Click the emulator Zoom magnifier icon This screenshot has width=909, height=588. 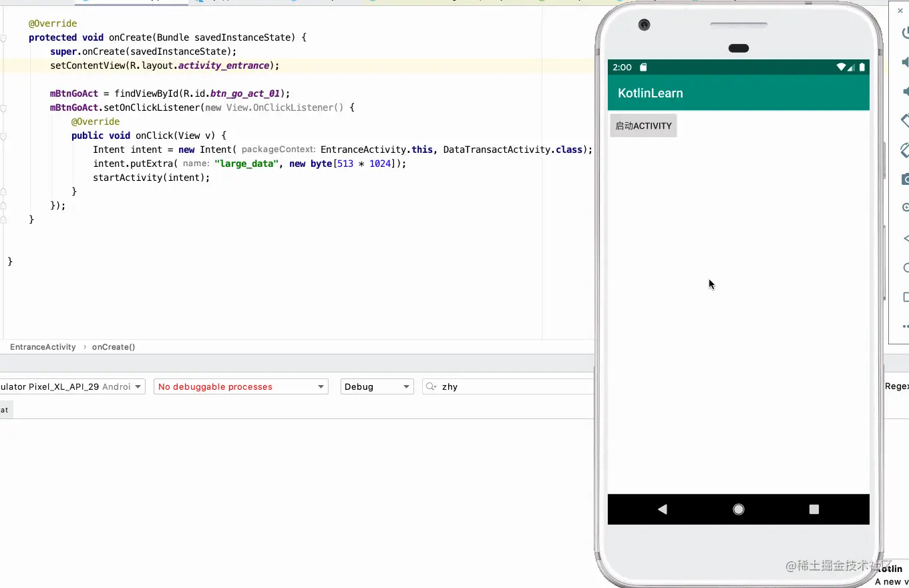905,208
